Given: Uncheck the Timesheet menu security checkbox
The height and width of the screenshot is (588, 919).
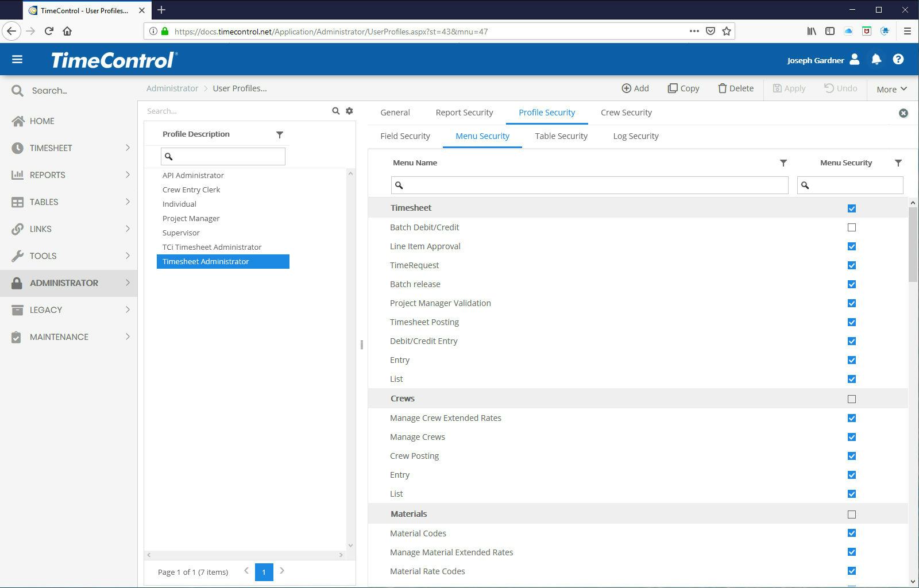Looking at the screenshot, I should pyautogui.click(x=852, y=207).
